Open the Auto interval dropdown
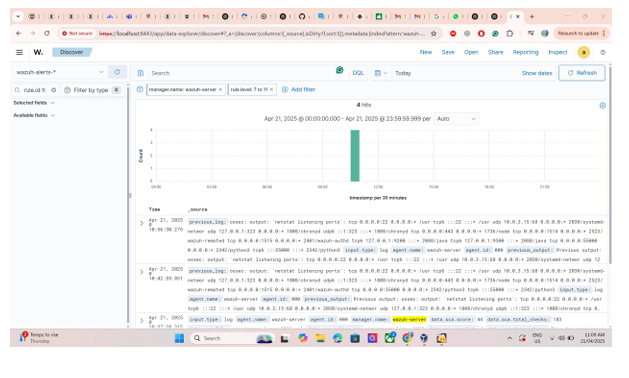 click(456, 119)
